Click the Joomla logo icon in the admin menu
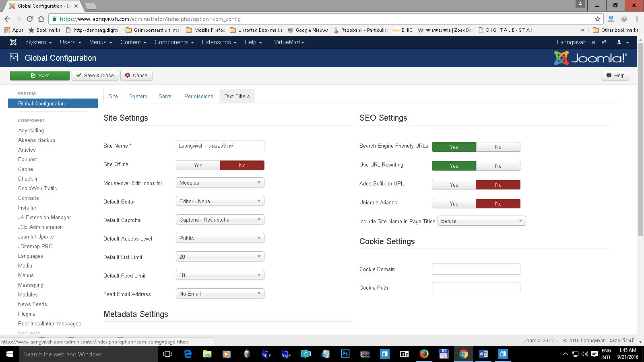 point(13,42)
